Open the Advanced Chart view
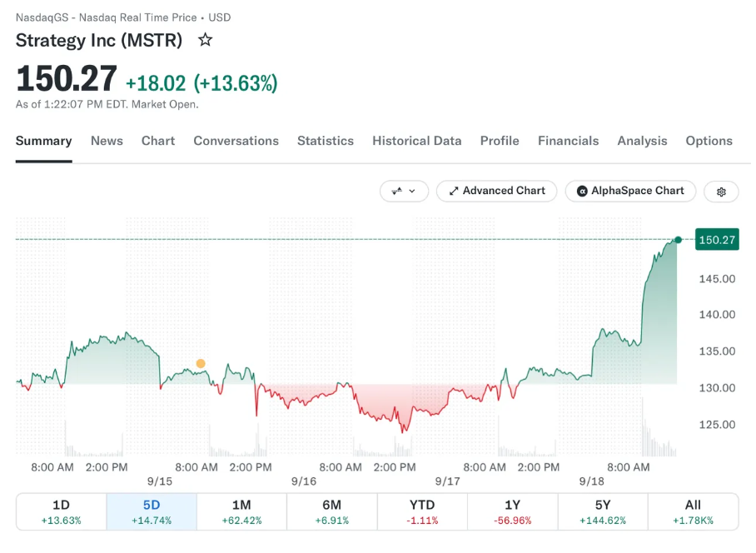The image size is (756, 553). click(x=496, y=191)
